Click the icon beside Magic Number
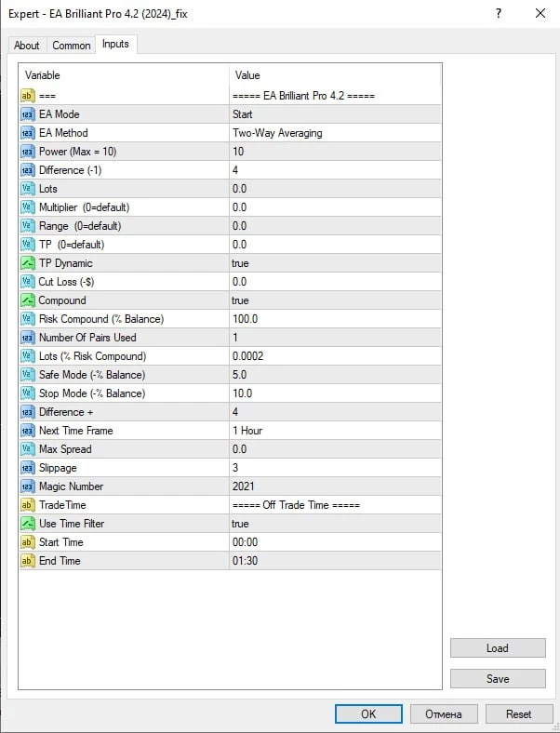The height and width of the screenshot is (733, 560). 28,486
